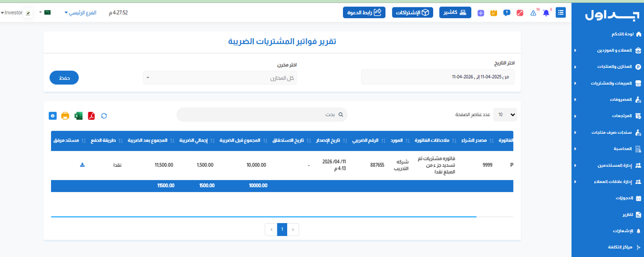
Task: Export the report to PDF
Action: 92,116
